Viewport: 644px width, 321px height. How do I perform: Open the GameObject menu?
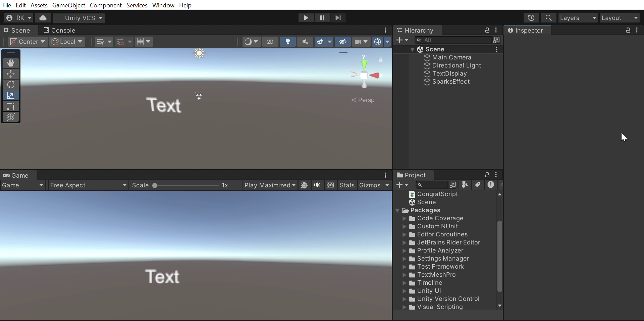coord(68,5)
